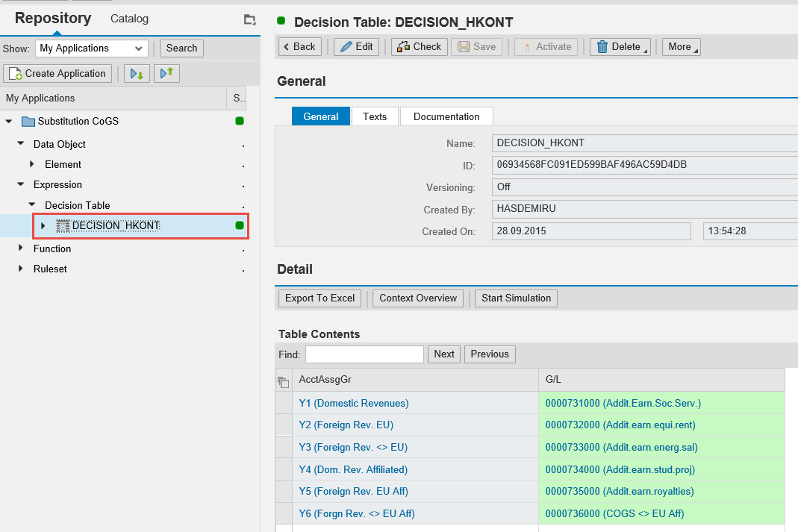Click the Y2 (Foreign Rev. EU) link
798x532 pixels.
coord(346,425)
